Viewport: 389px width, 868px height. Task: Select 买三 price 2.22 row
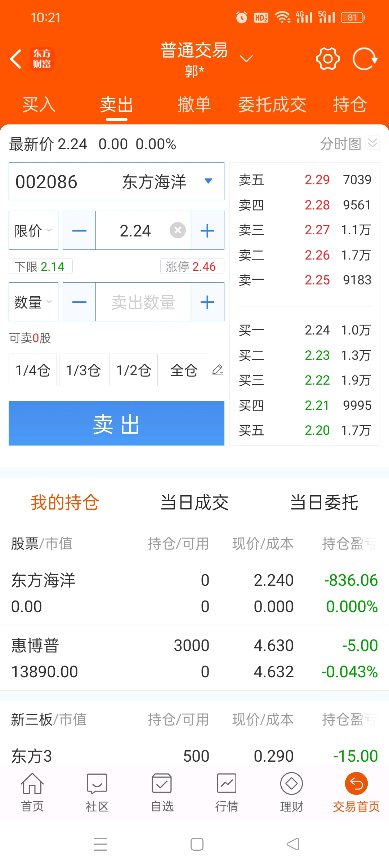(x=305, y=380)
